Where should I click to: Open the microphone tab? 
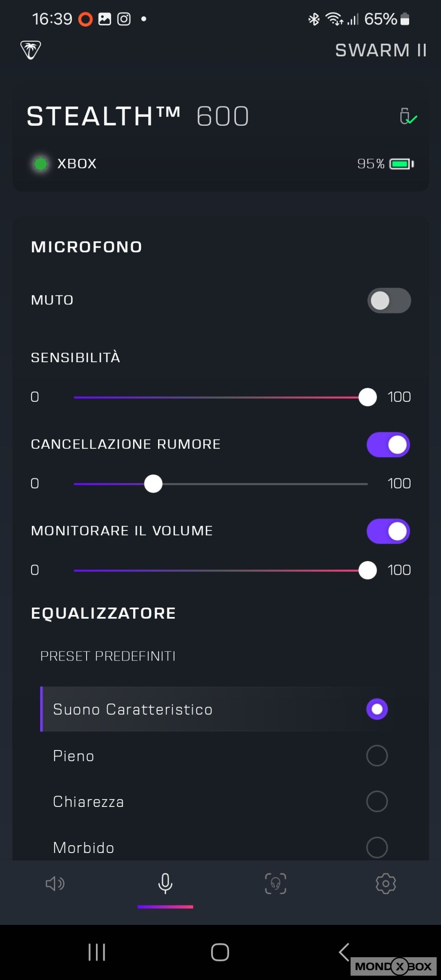165,884
